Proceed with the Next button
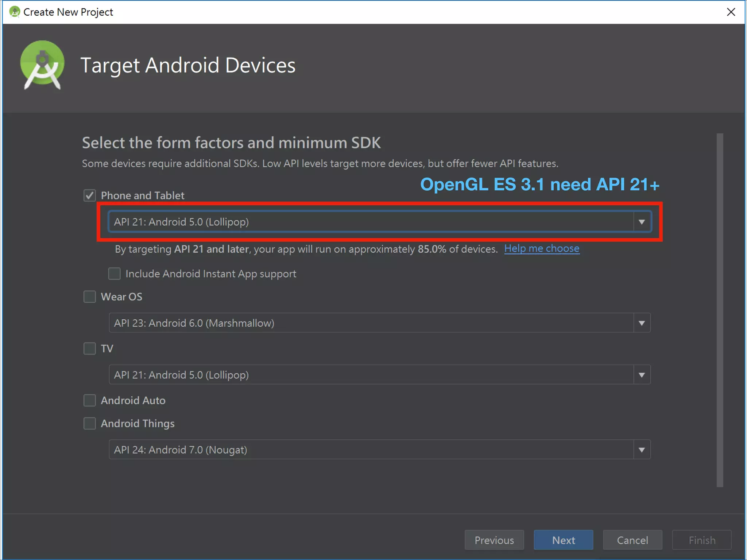 click(564, 540)
